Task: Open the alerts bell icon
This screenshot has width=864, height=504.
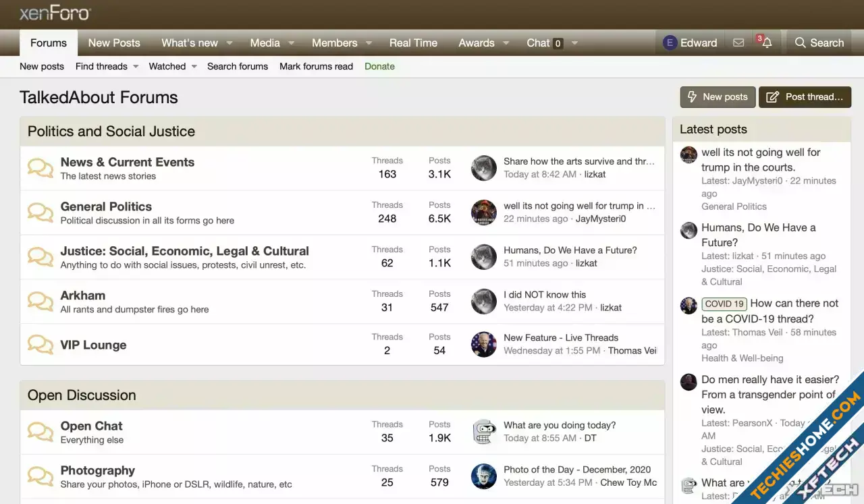Action: point(766,43)
